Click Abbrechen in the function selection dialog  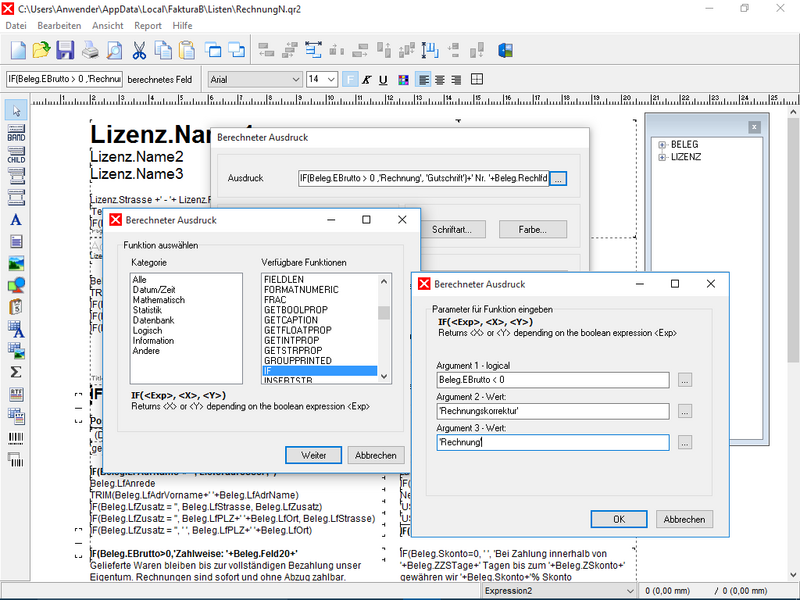pyautogui.click(x=376, y=455)
